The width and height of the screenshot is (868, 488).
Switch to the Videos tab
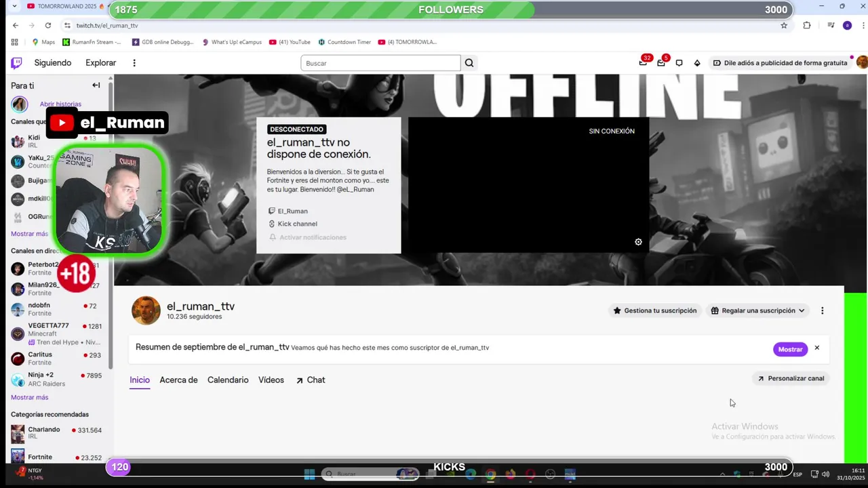tap(271, 380)
